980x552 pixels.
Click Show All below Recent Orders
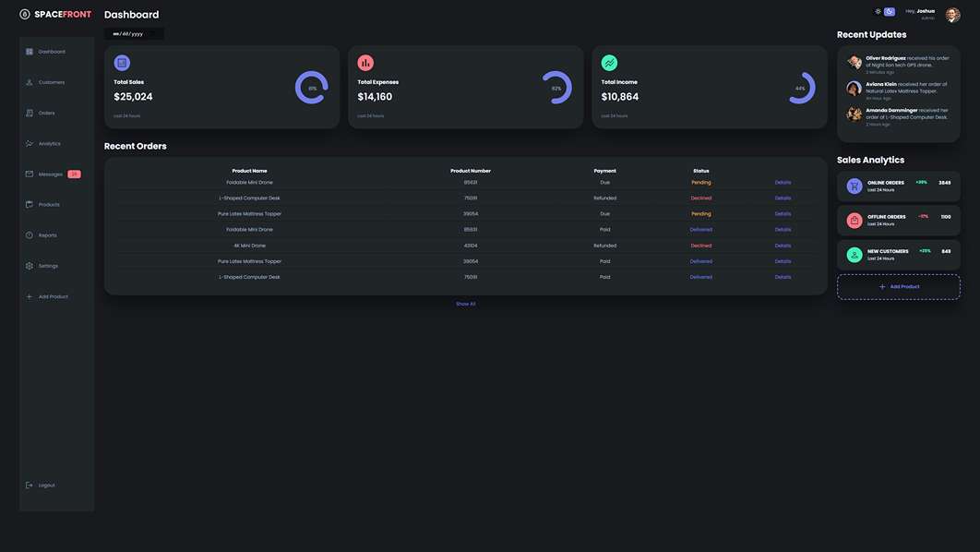[466, 304]
